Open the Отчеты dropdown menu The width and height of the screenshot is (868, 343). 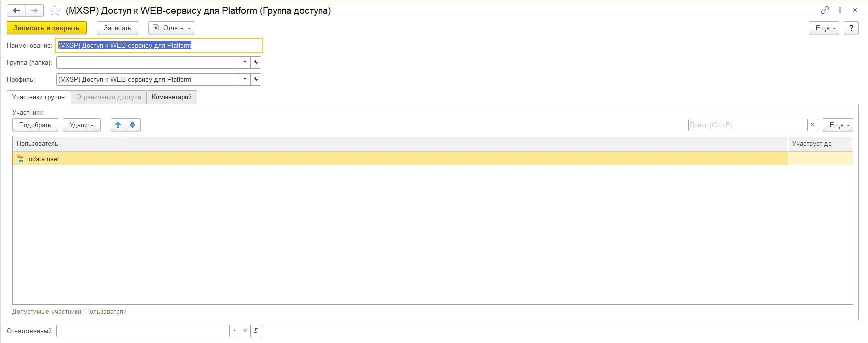click(171, 28)
